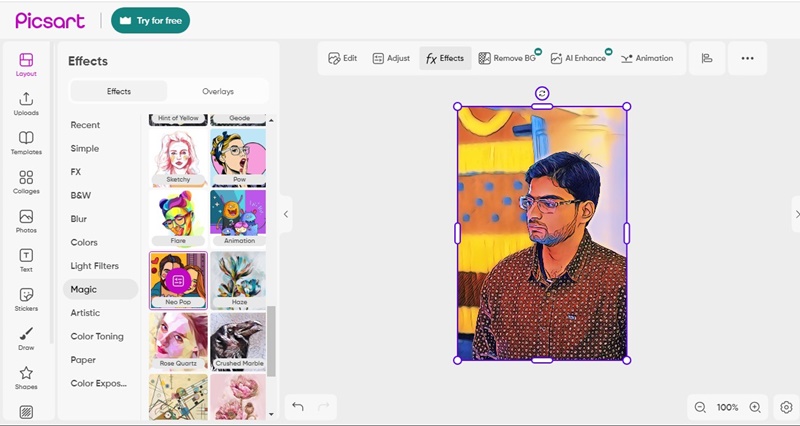Open canvas settings gear icon
Image resolution: width=800 pixels, height=426 pixels.
[x=786, y=407]
